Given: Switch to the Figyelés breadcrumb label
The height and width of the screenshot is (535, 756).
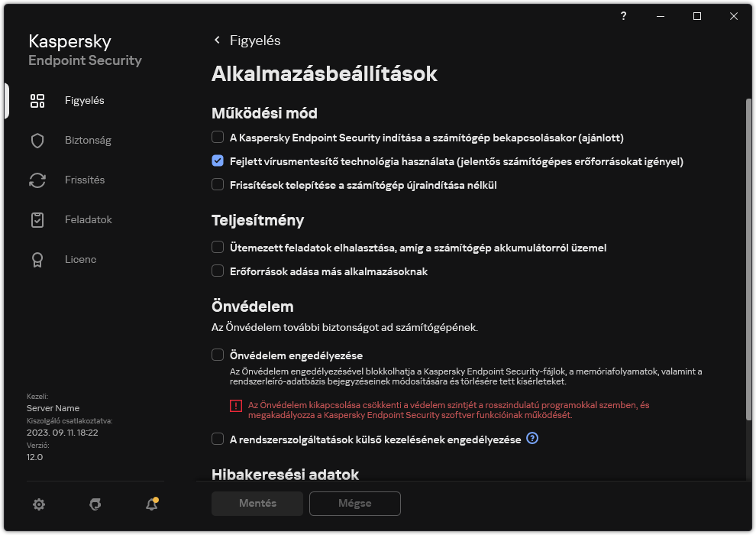Looking at the screenshot, I should coord(257,41).
